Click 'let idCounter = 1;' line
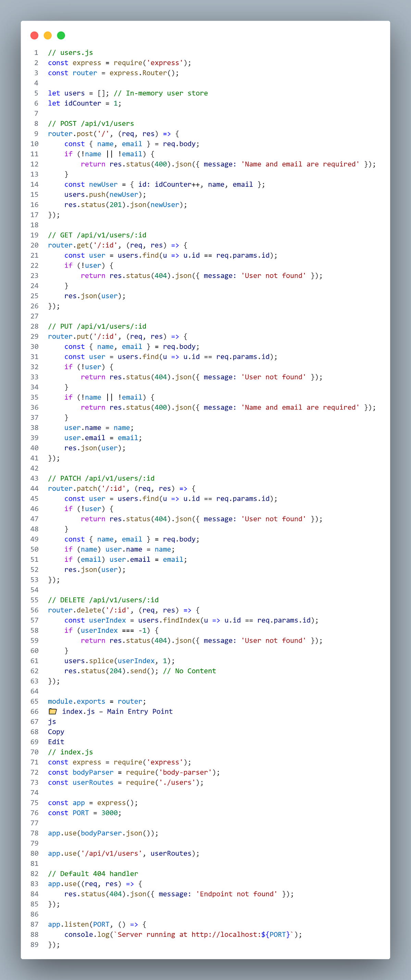 point(84,103)
